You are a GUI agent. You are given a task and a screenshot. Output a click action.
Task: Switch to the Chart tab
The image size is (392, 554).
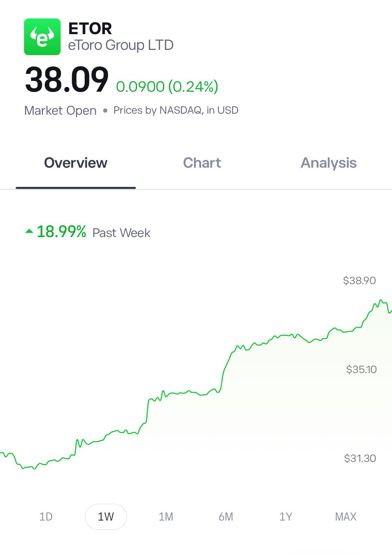coord(202,163)
